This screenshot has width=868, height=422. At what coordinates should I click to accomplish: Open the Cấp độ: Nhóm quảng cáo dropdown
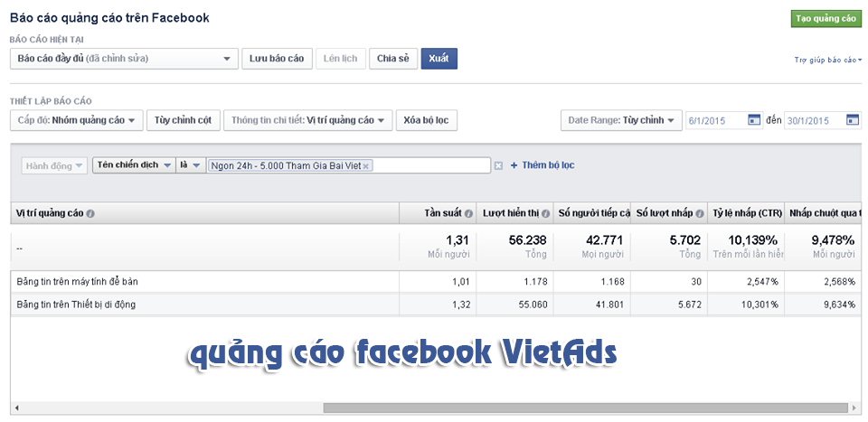76,120
